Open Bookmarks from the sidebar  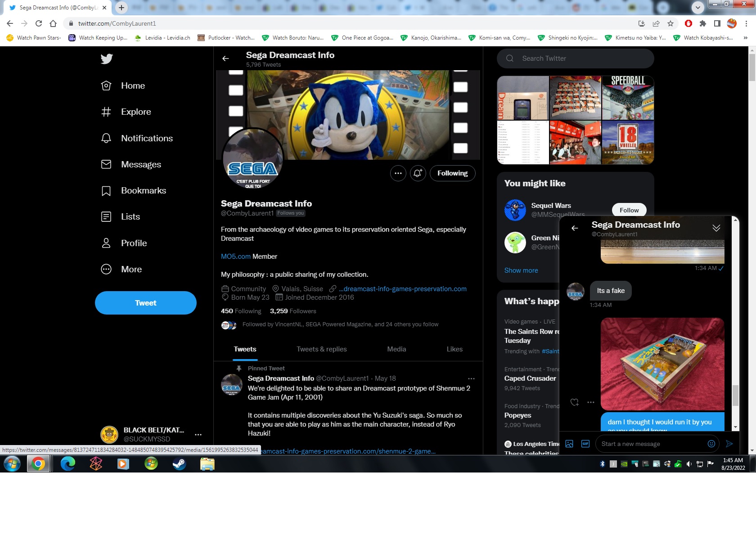(x=134, y=190)
